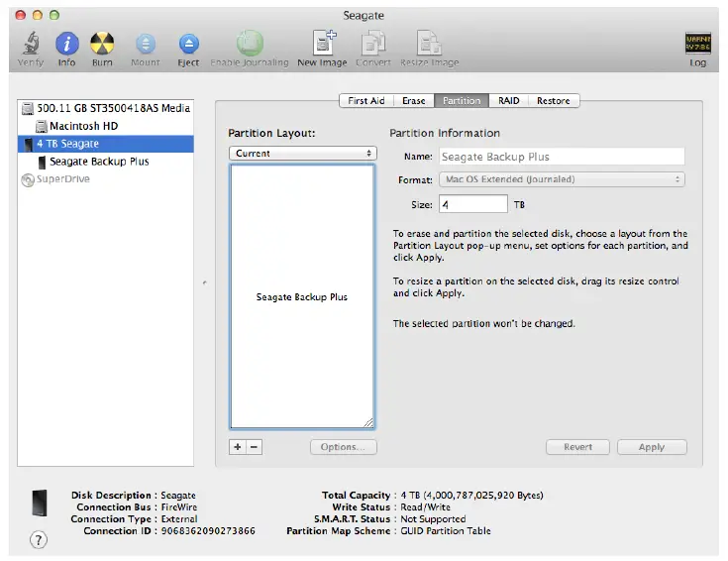
Task: Open the Log viewer icon
Action: [697, 44]
